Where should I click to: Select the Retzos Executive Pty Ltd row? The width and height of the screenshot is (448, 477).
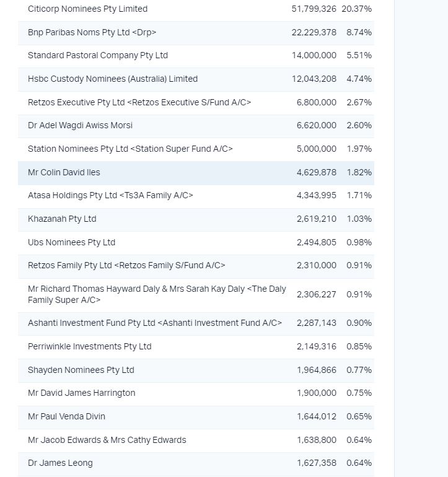pos(196,102)
